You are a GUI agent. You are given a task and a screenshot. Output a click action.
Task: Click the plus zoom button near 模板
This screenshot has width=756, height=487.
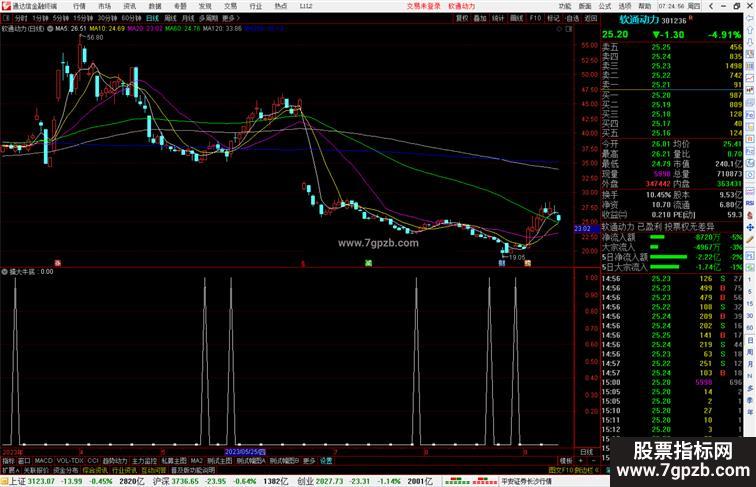pyautogui.click(x=581, y=461)
